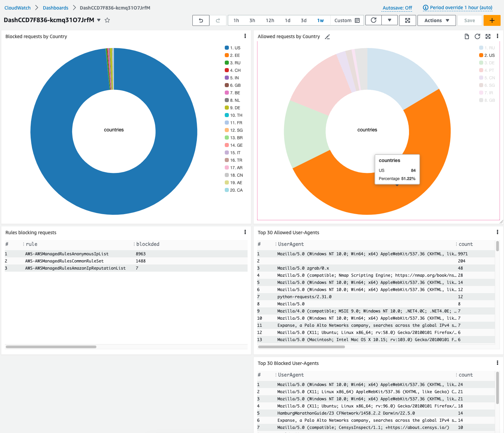Select AWS-AWSManagedRulesCommonRuleSet row

point(126,261)
